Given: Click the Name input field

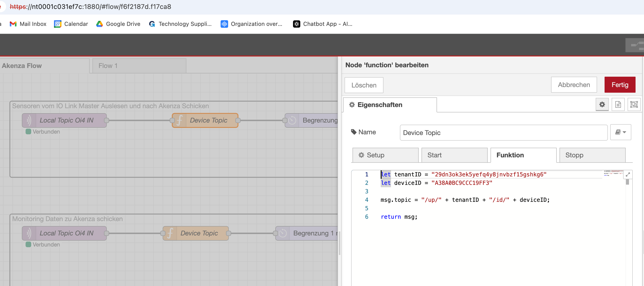Looking at the screenshot, I should [x=503, y=133].
